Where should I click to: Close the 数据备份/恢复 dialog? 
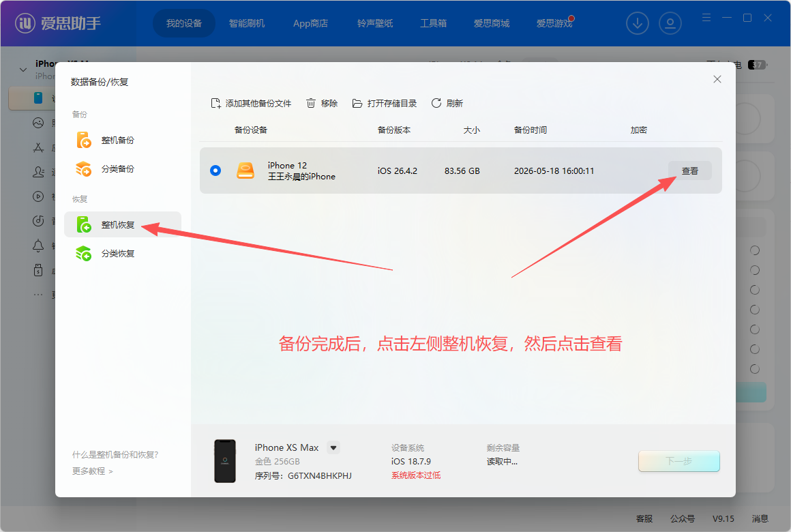point(717,79)
